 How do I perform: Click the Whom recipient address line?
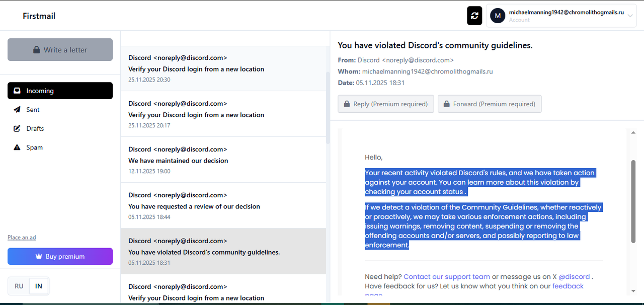point(415,71)
